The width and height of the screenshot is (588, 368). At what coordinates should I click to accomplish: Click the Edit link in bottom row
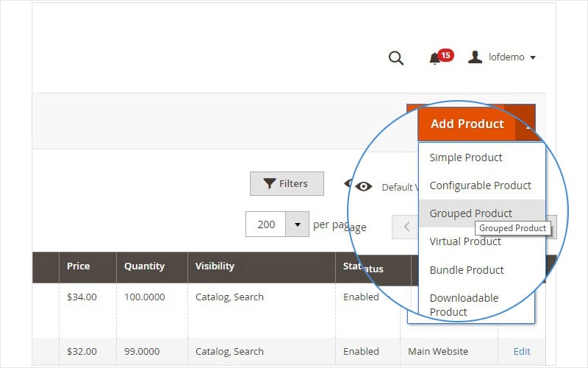click(x=522, y=352)
